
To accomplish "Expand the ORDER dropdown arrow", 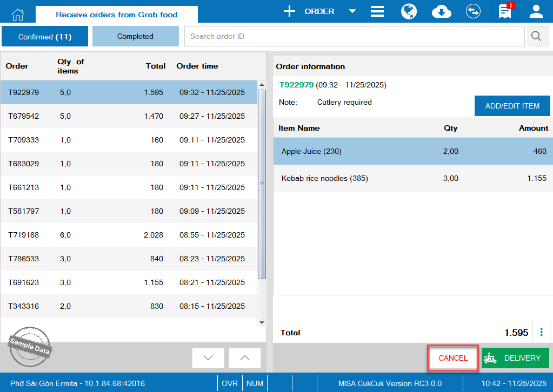I will point(352,11).
